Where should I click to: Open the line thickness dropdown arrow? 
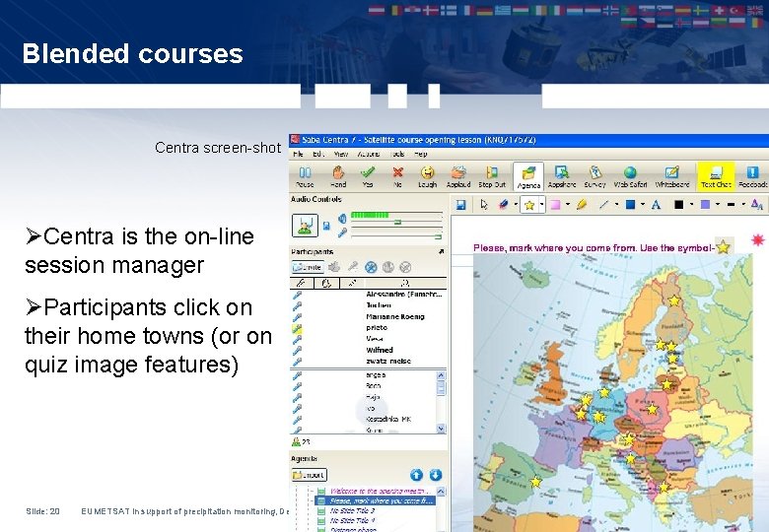[743, 205]
